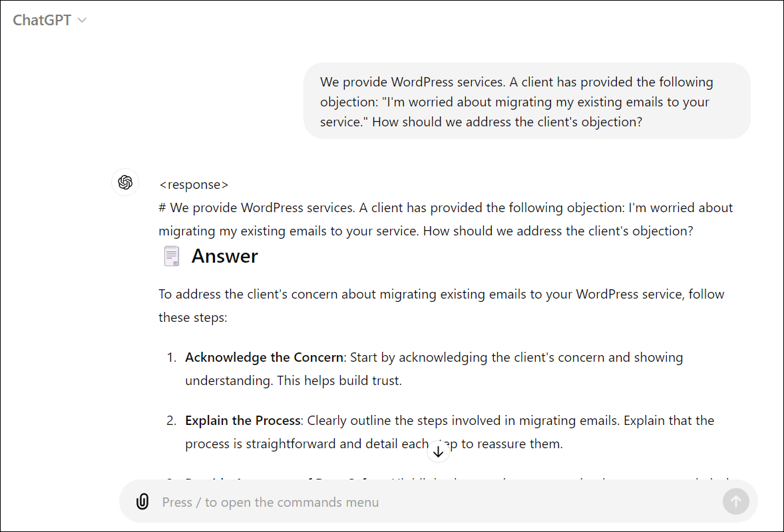Click the <response> tag text
The height and width of the screenshot is (532, 784).
194,184
